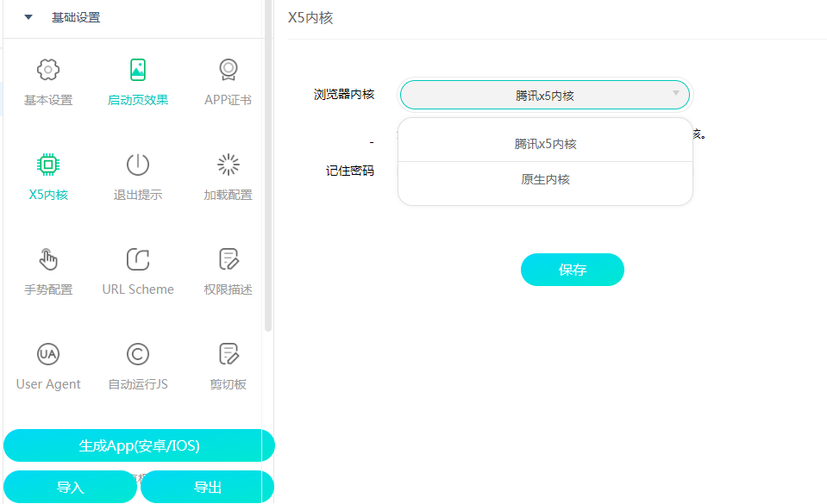Collapse the 基础设置 section
Image resolution: width=827 pixels, height=504 pixels.
[28, 17]
